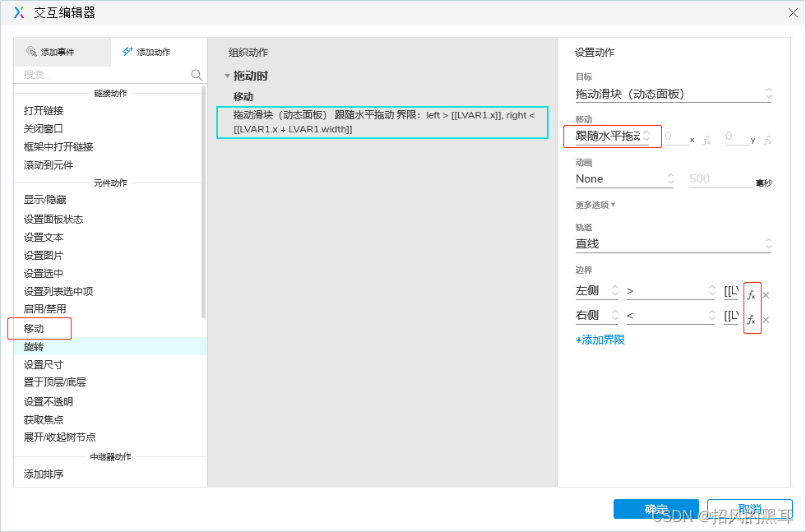Click the 左侧 boundary value field
Screen dimensions: 806x532
(x=731, y=291)
